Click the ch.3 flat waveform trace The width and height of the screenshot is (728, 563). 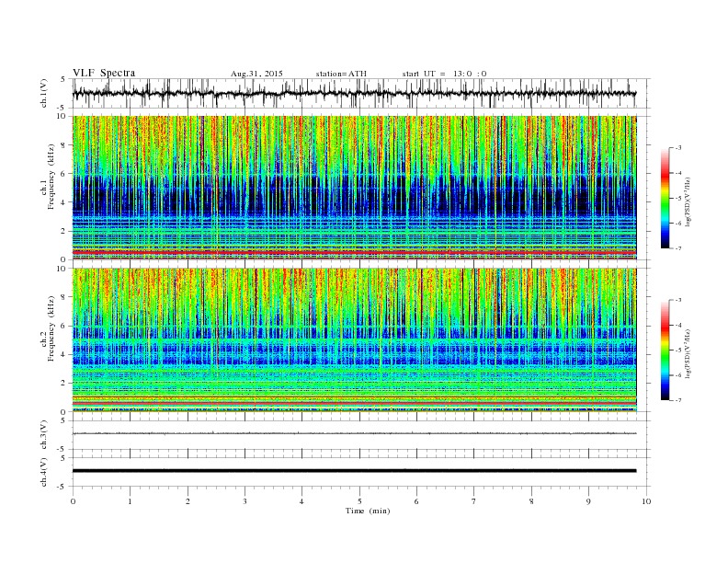354,433
